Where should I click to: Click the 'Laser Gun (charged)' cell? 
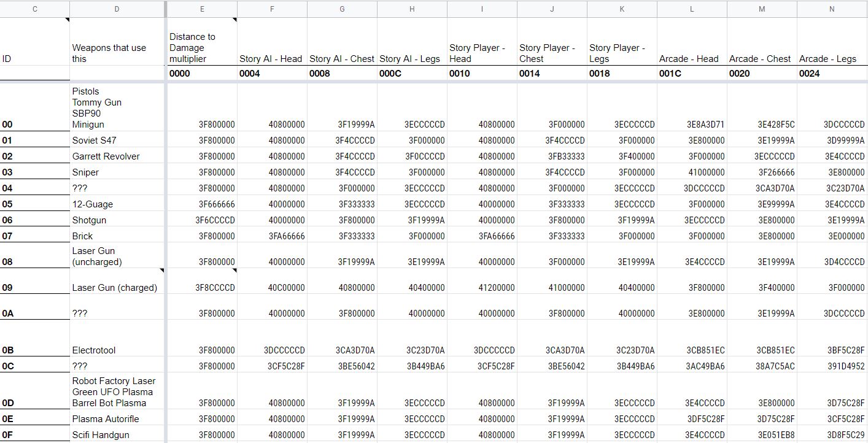point(117,282)
